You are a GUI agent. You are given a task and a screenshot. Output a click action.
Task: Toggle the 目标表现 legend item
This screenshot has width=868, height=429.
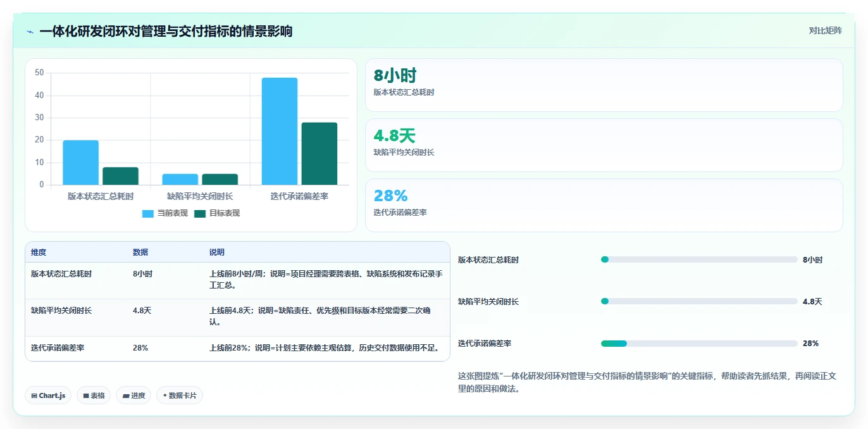click(x=217, y=213)
